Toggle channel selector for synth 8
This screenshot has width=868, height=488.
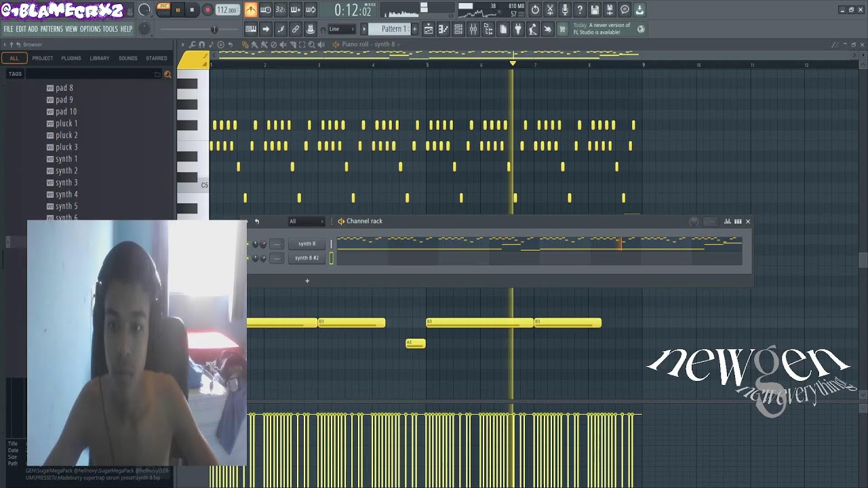332,244
